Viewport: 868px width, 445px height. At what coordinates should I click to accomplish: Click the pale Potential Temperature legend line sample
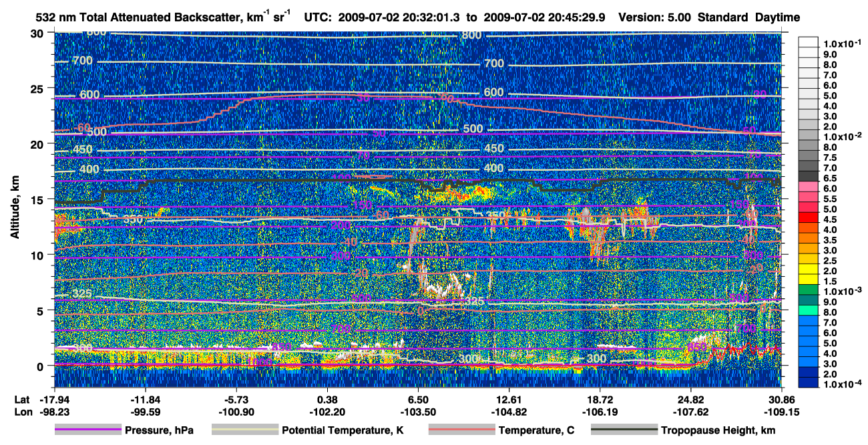pyautogui.click(x=245, y=430)
